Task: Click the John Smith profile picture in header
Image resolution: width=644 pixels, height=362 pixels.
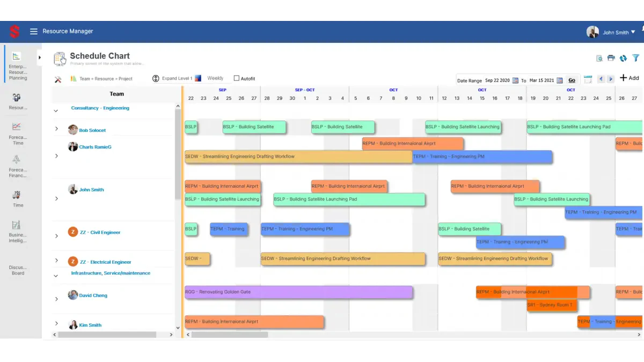Action: (x=592, y=32)
